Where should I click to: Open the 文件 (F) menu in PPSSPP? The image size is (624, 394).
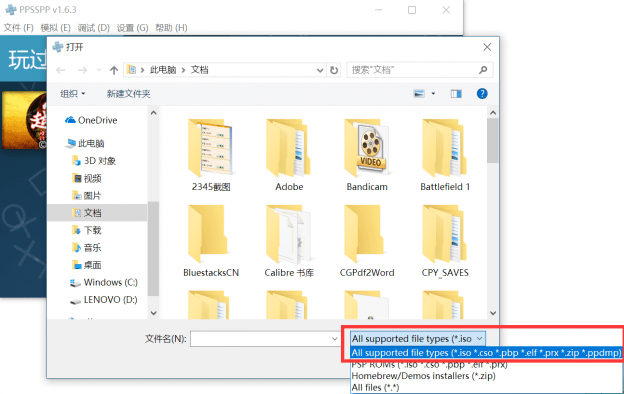pos(18,28)
